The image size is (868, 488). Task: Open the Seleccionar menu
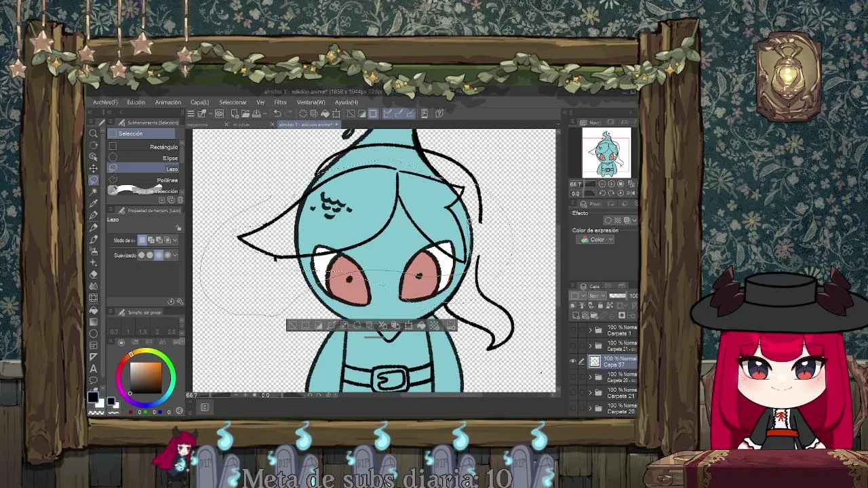[x=233, y=102]
